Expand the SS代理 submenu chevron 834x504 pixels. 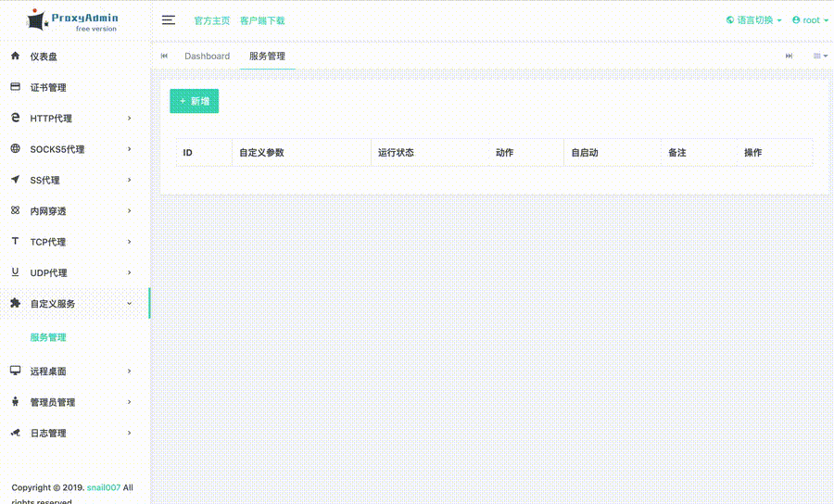coord(129,180)
